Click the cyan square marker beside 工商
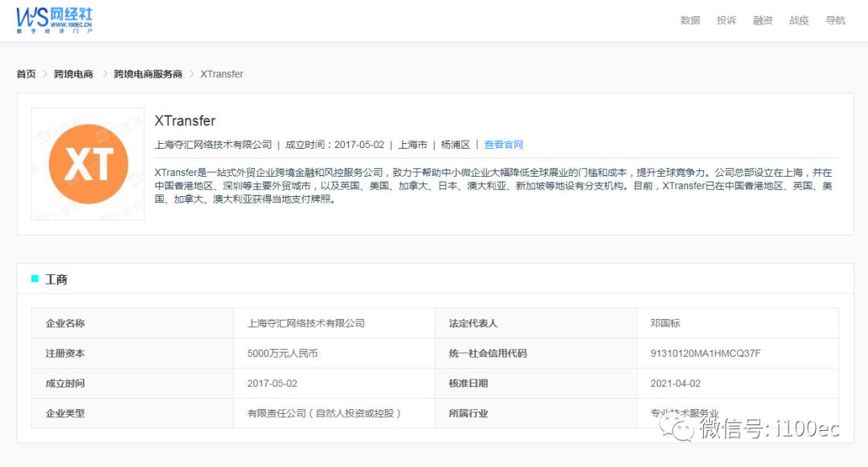Screen dimensions: 868x467 (34, 279)
